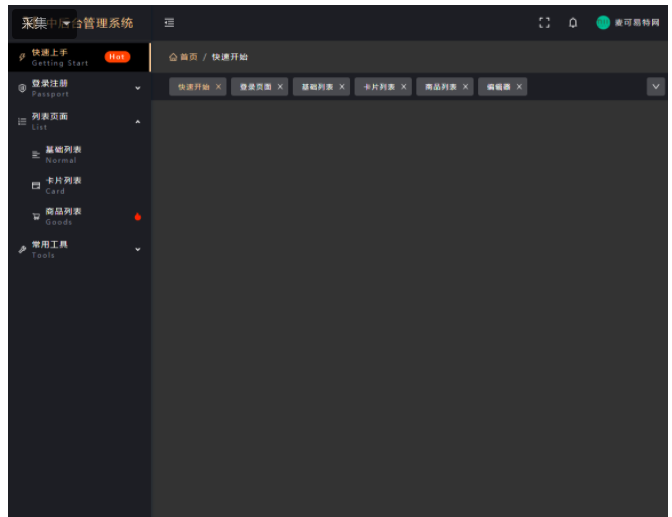672x517 pixels.
Task: Close the 商品列表 tab
Action: [x=465, y=87]
